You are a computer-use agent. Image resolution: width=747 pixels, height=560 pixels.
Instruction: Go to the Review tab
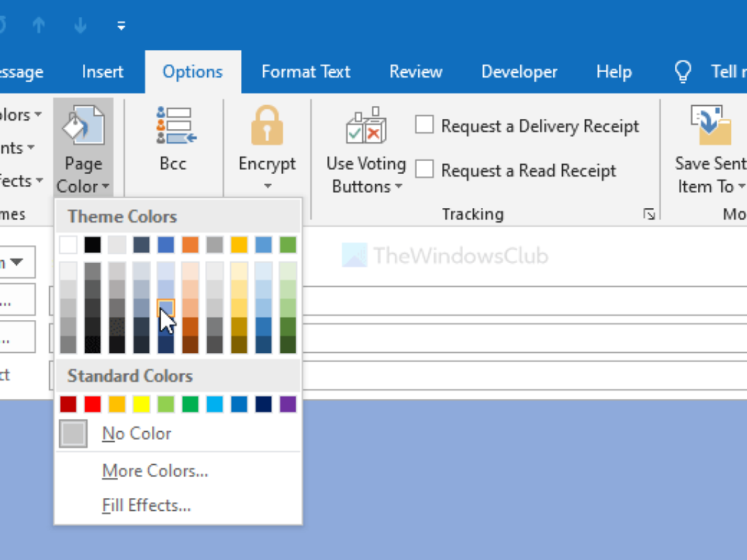click(416, 72)
